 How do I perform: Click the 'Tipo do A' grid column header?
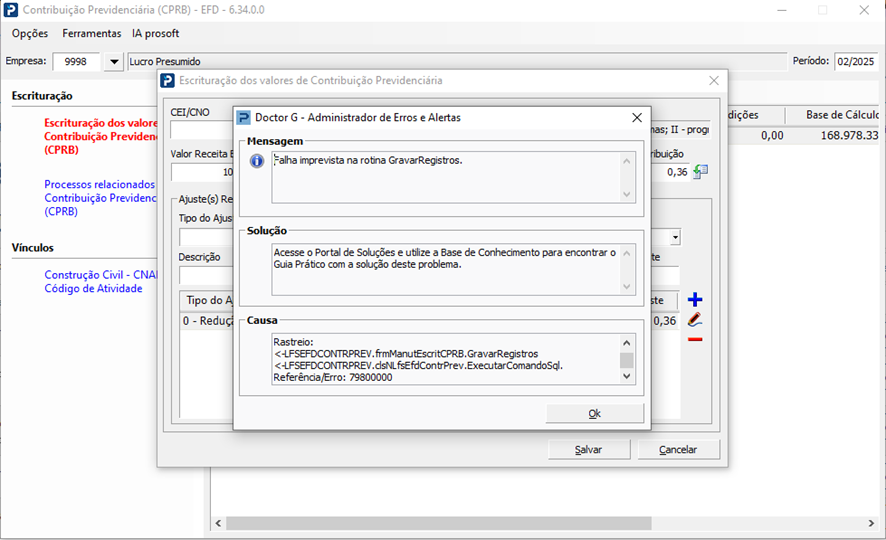pos(207,301)
